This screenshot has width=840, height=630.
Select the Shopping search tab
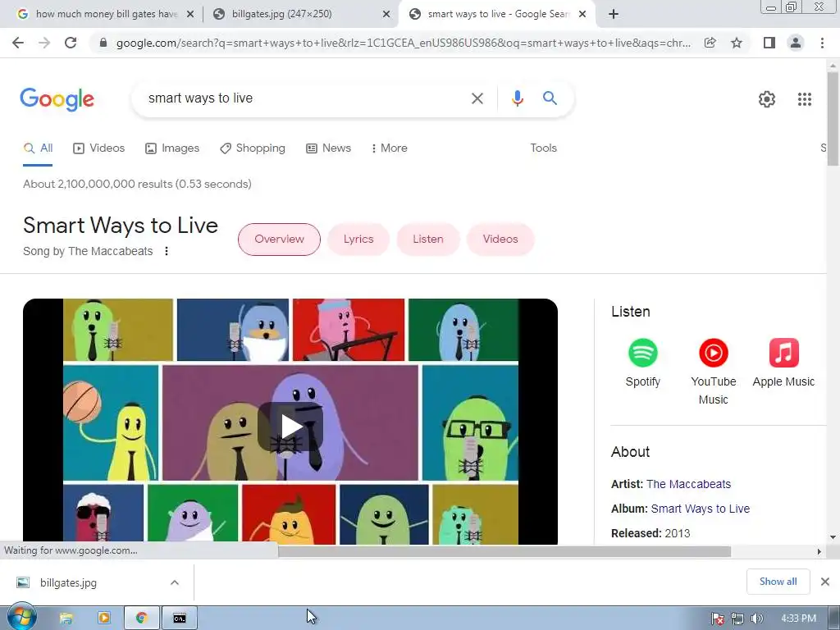pyautogui.click(x=253, y=148)
